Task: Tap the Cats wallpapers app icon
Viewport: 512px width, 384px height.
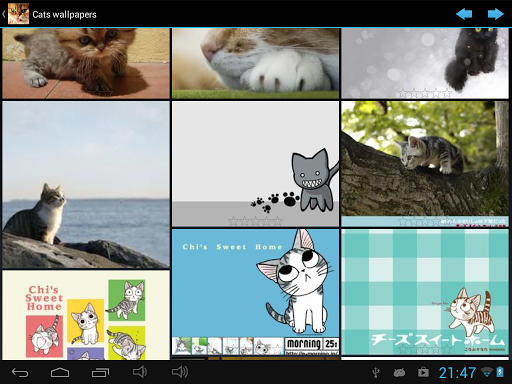Action: 18,14
